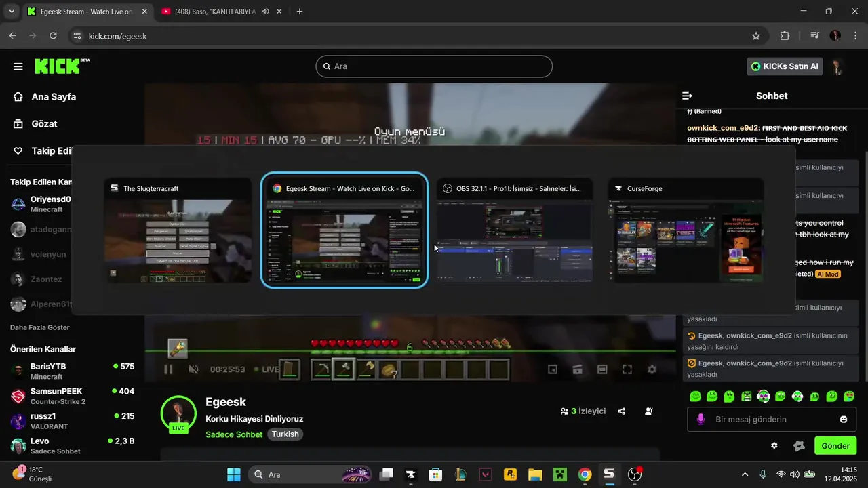
Task: Switch to Egeesk Stream Chrome tab
Action: pyautogui.click(x=87, y=12)
